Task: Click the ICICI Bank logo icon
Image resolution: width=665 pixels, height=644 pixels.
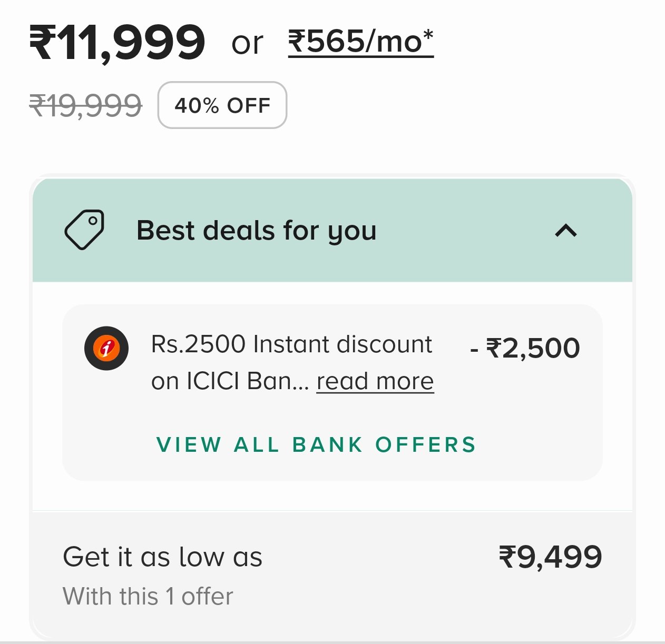Action: pos(106,348)
